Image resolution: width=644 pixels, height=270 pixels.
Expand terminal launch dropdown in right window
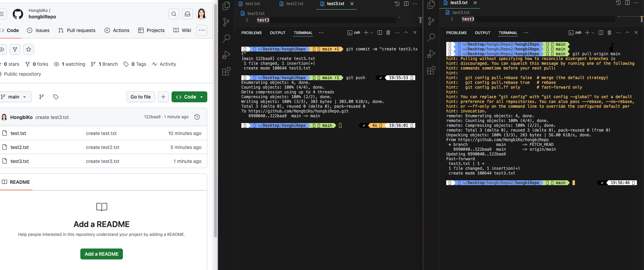593,33
